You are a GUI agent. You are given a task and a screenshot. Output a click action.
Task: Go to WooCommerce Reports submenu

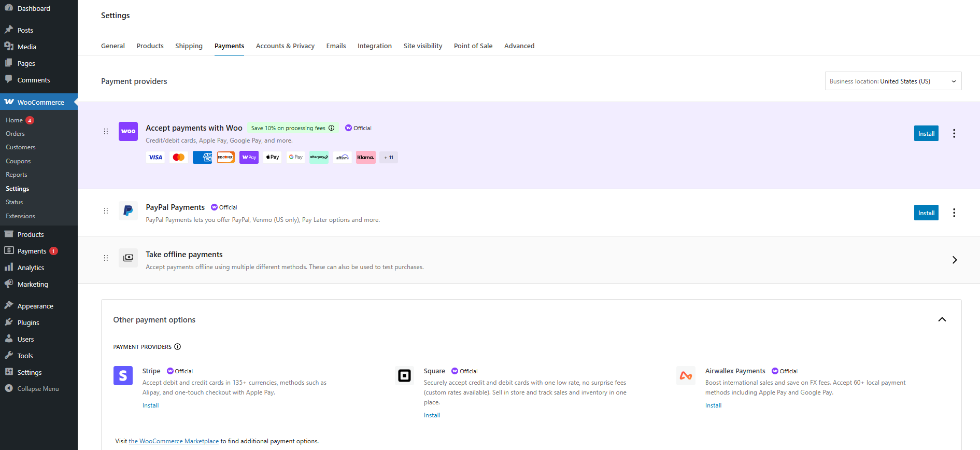pyautogui.click(x=17, y=175)
